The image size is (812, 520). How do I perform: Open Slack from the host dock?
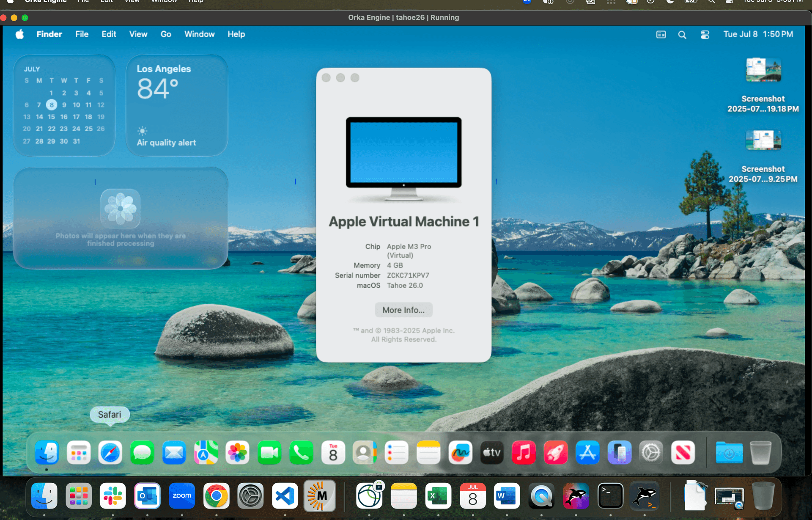pyautogui.click(x=113, y=495)
